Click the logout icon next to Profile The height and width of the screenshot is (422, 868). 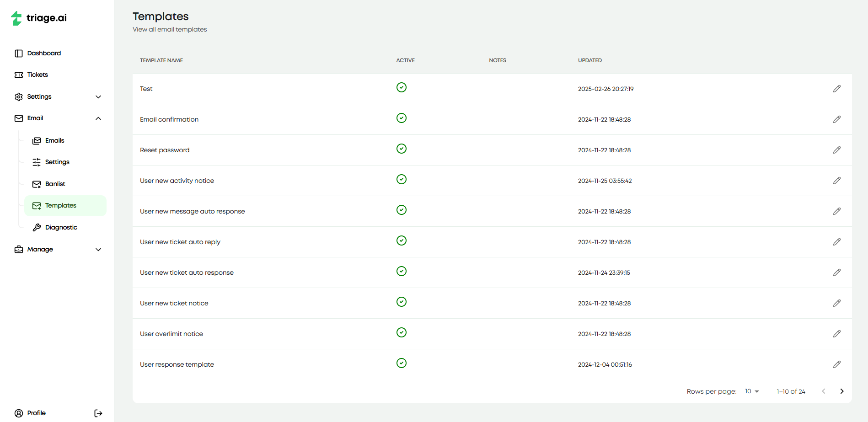coord(98,413)
